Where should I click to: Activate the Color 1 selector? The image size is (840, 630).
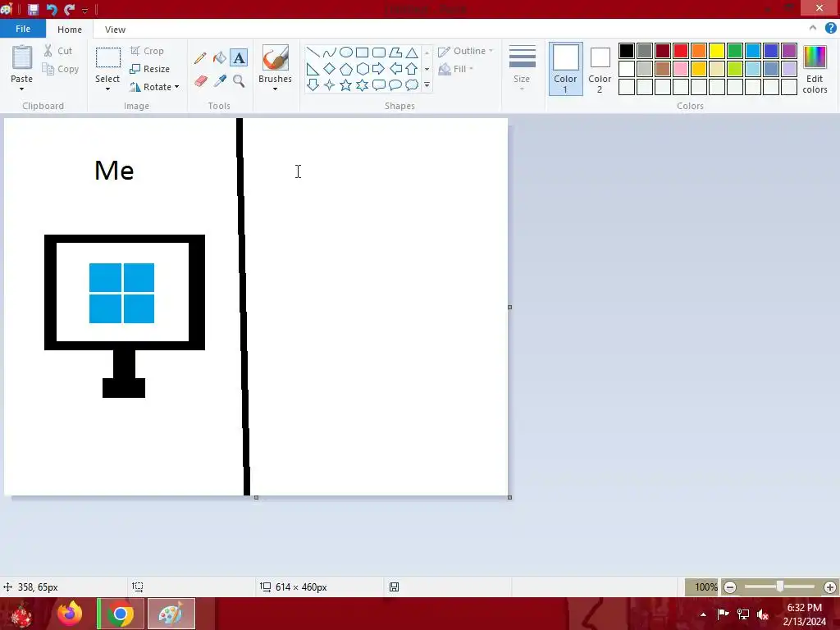[x=566, y=69]
